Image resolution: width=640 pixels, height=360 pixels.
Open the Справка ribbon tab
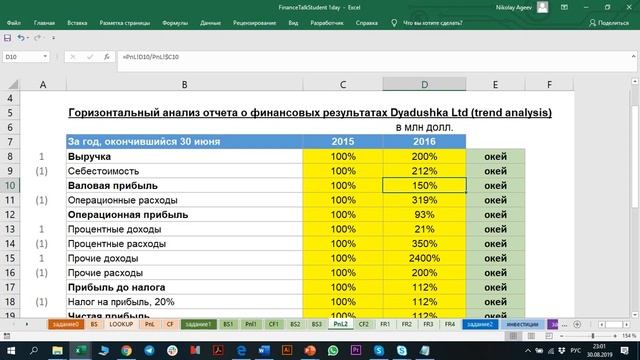[367, 23]
